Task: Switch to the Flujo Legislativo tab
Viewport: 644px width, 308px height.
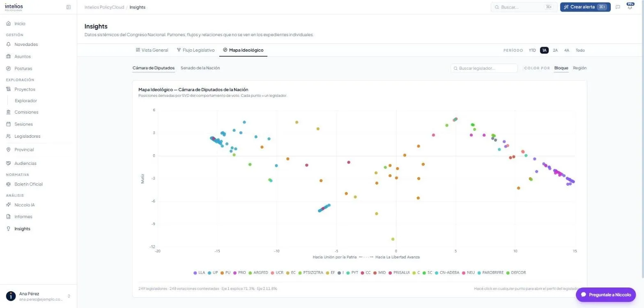Action: (x=195, y=50)
